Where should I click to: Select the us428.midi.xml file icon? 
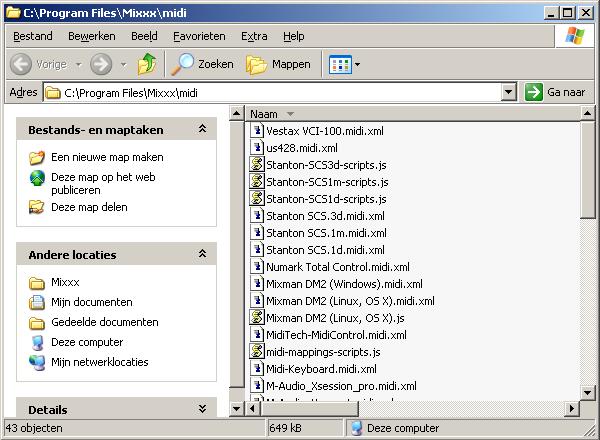[257, 147]
